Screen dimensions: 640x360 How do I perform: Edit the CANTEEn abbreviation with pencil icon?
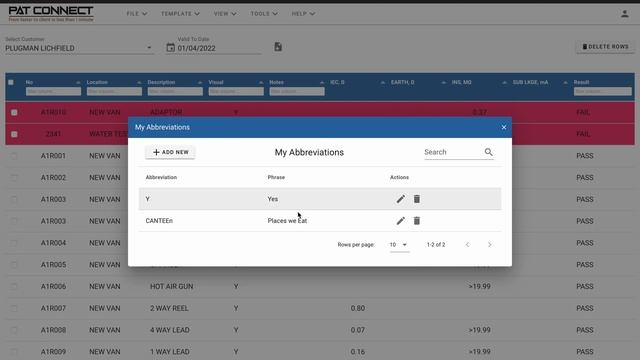[x=400, y=220]
